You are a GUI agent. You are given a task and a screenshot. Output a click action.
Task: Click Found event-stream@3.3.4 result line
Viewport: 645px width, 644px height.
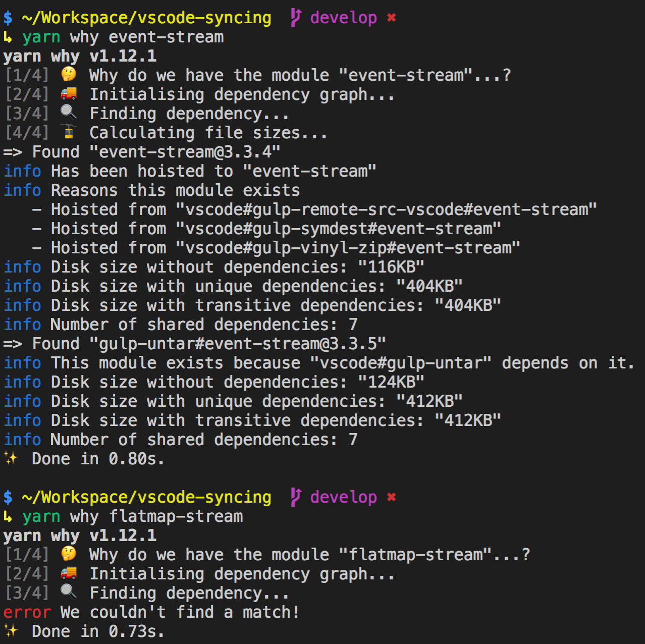coord(141,151)
